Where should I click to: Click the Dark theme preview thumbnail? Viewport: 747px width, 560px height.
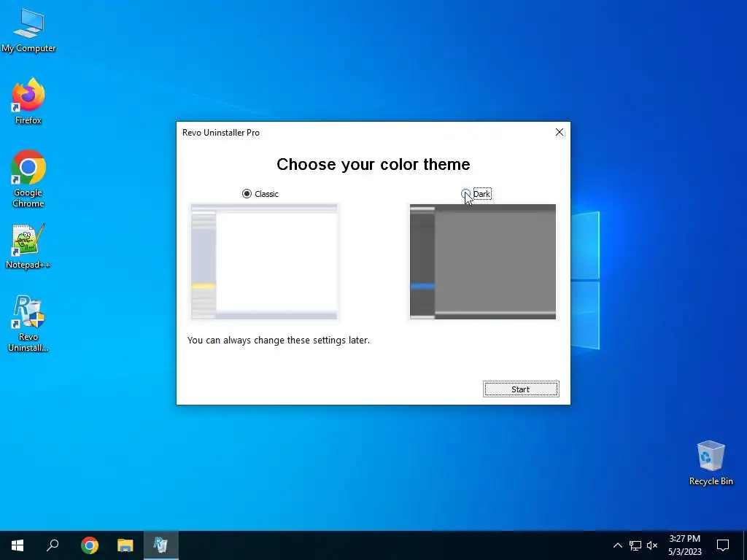click(483, 262)
